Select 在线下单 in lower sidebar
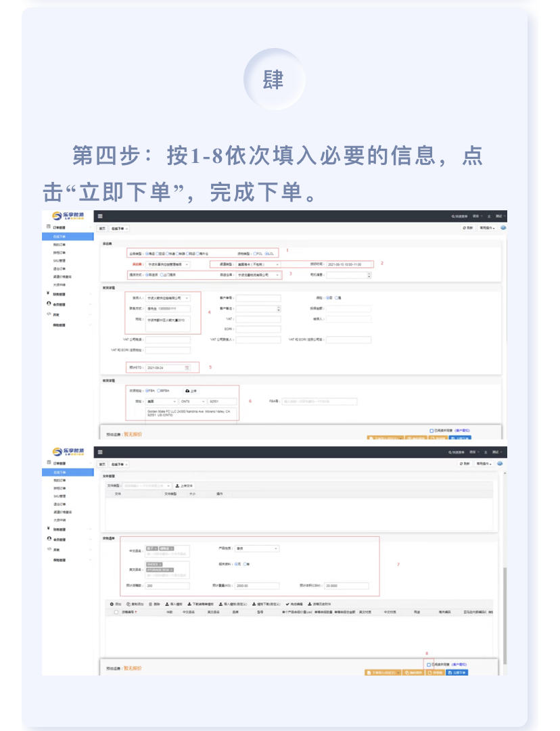Image resolution: width=560 pixels, height=731 pixels. pos(68,472)
